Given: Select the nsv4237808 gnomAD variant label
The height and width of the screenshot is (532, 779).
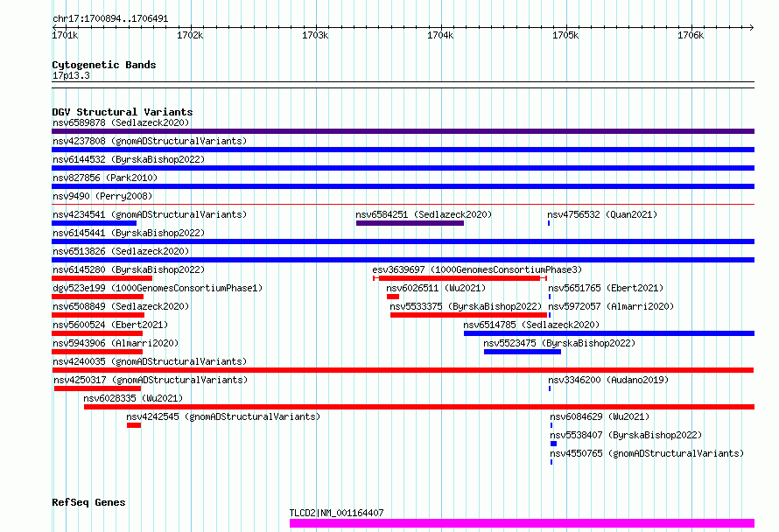Looking at the screenshot, I should (150, 141).
